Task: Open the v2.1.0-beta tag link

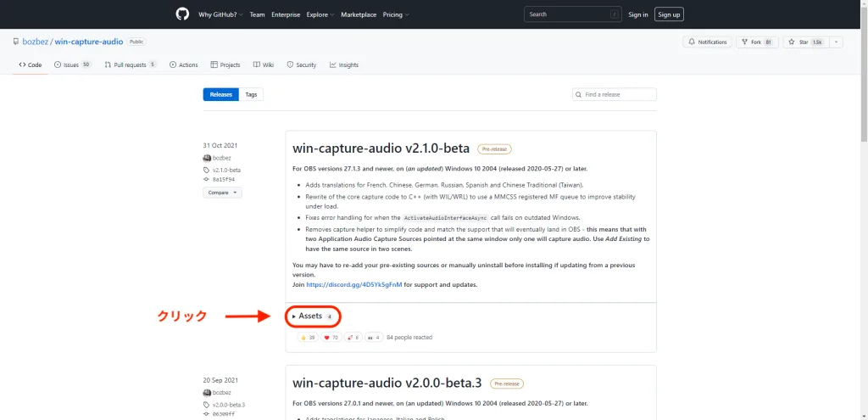Action: click(x=226, y=170)
